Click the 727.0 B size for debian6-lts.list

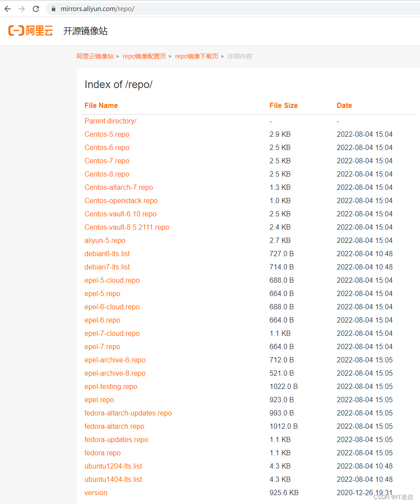(x=282, y=254)
